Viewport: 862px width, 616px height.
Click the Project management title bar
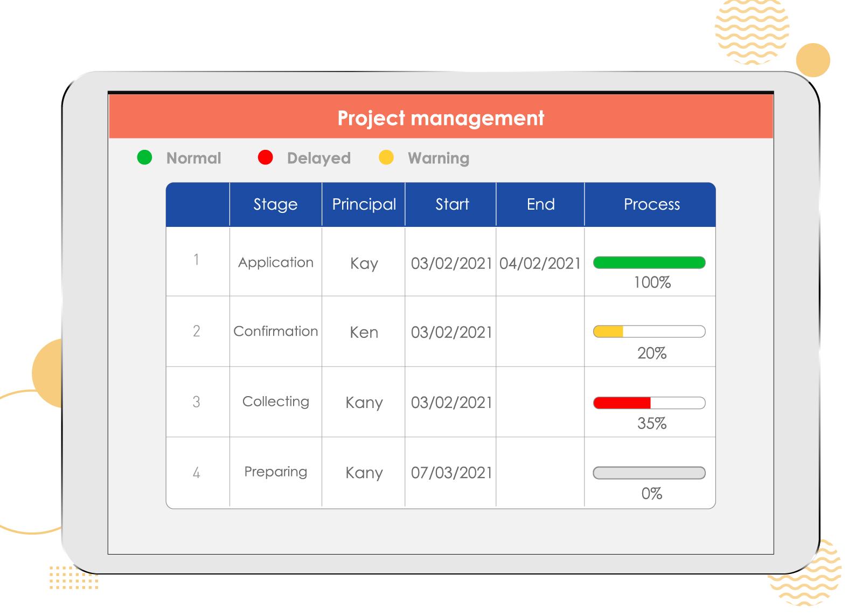pyautogui.click(x=441, y=116)
